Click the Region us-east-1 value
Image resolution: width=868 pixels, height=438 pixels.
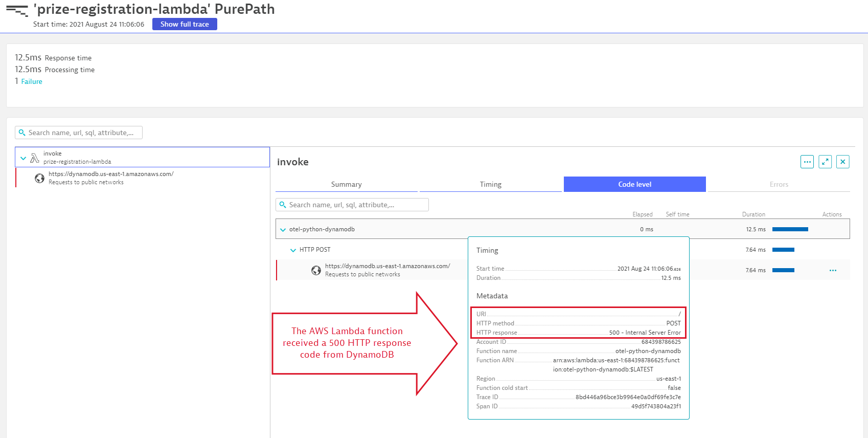pyautogui.click(x=669, y=379)
